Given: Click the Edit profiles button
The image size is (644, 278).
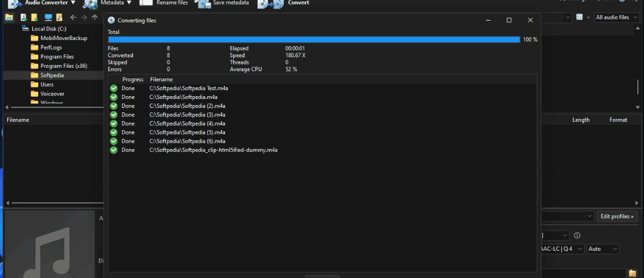Looking at the screenshot, I should [x=617, y=216].
